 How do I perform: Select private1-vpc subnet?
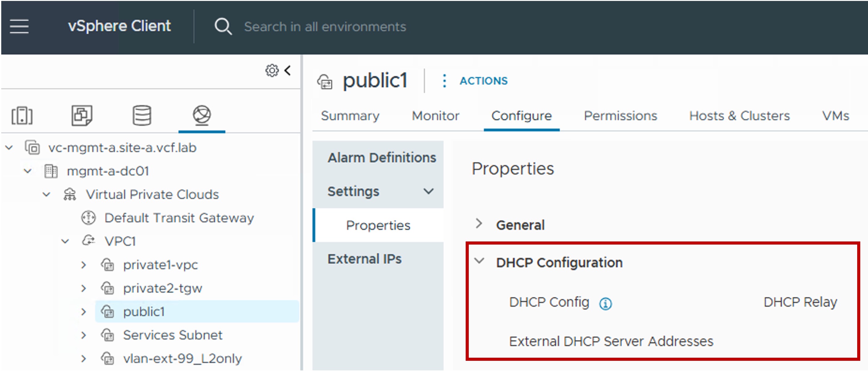coord(160,265)
